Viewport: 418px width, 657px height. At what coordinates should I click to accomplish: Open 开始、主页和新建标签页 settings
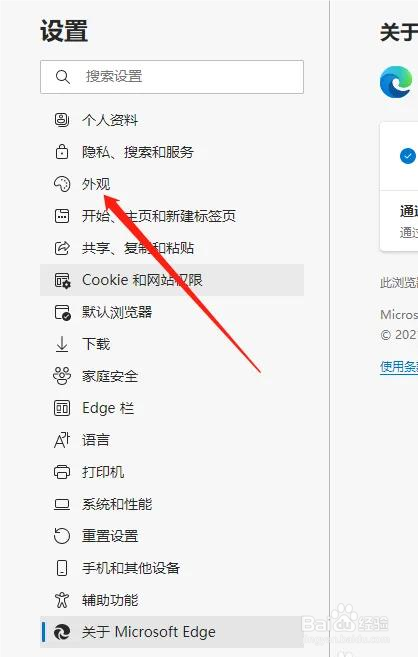pyautogui.click(x=172, y=216)
